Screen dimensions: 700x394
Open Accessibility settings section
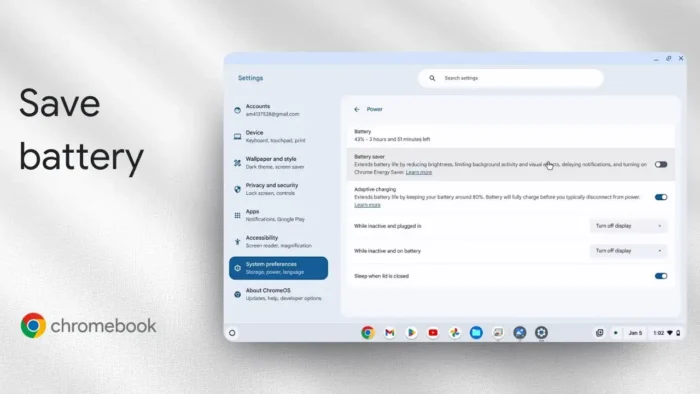(x=278, y=242)
